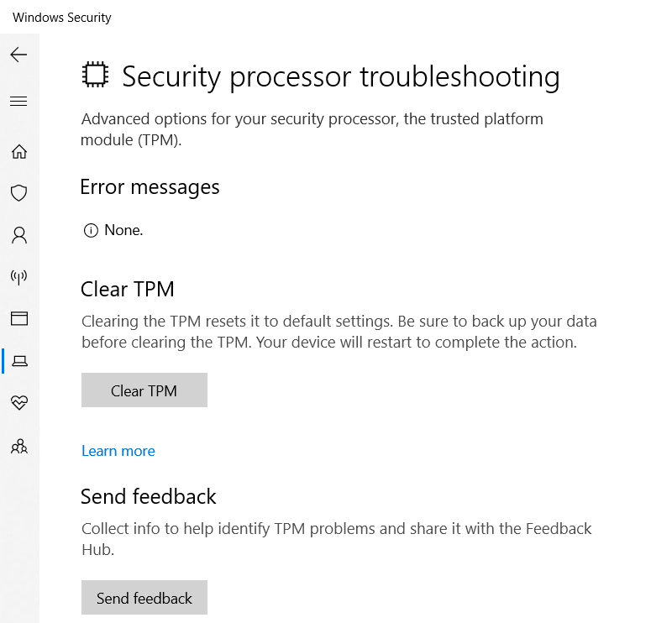672x623 pixels.
Task: Open Device performance & health heart icon
Action: 18,403
